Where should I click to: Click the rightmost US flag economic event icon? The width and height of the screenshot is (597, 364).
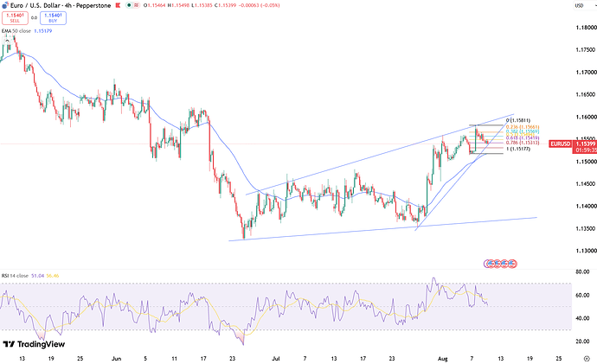point(512,263)
